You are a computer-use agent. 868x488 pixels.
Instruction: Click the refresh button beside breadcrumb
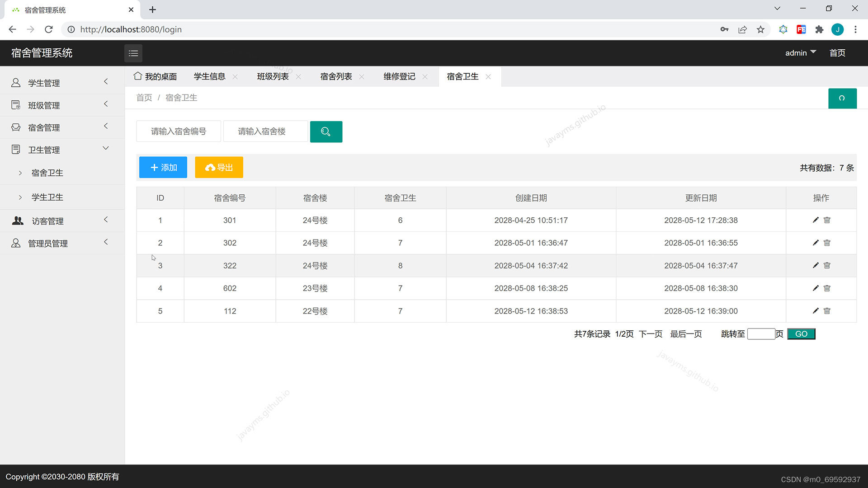click(842, 98)
